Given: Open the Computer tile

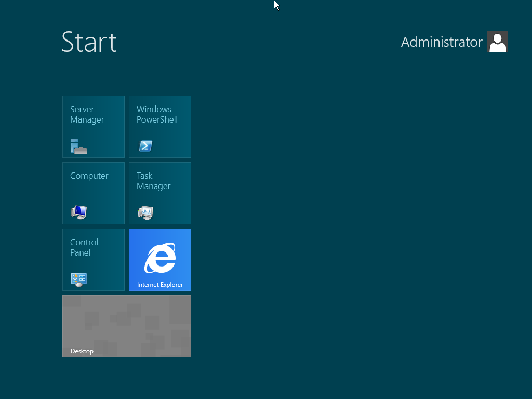Looking at the screenshot, I should click(x=93, y=193).
